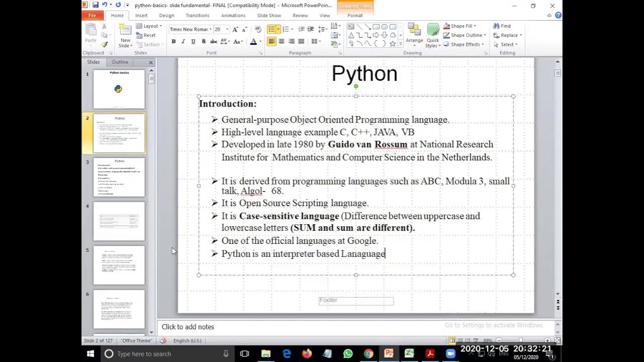The height and width of the screenshot is (362, 644).
Task: Expand Shape Outline options
Action: tap(464, 35)
